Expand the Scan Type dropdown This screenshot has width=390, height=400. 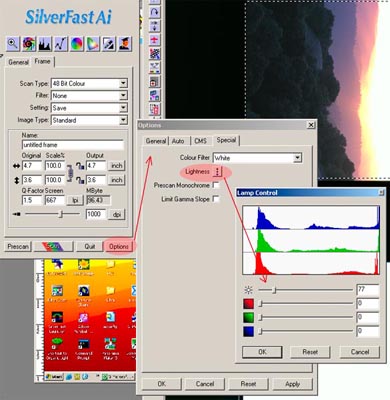[123, 83]
